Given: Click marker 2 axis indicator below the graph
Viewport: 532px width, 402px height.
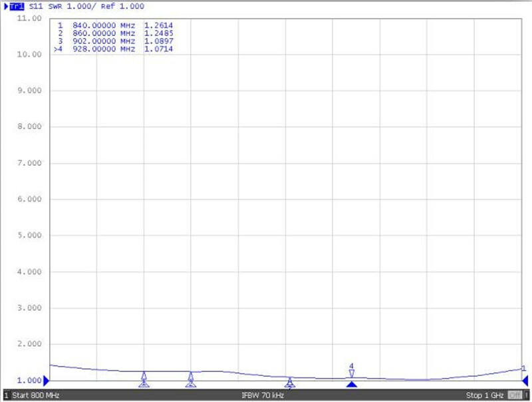Looking at the screenshot, I should click(x=191, y=384).
